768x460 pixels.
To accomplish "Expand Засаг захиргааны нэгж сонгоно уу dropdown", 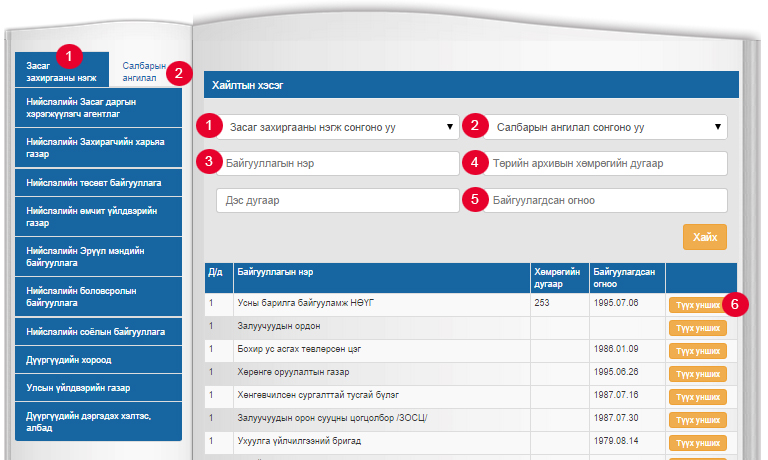I will point(329,127).
